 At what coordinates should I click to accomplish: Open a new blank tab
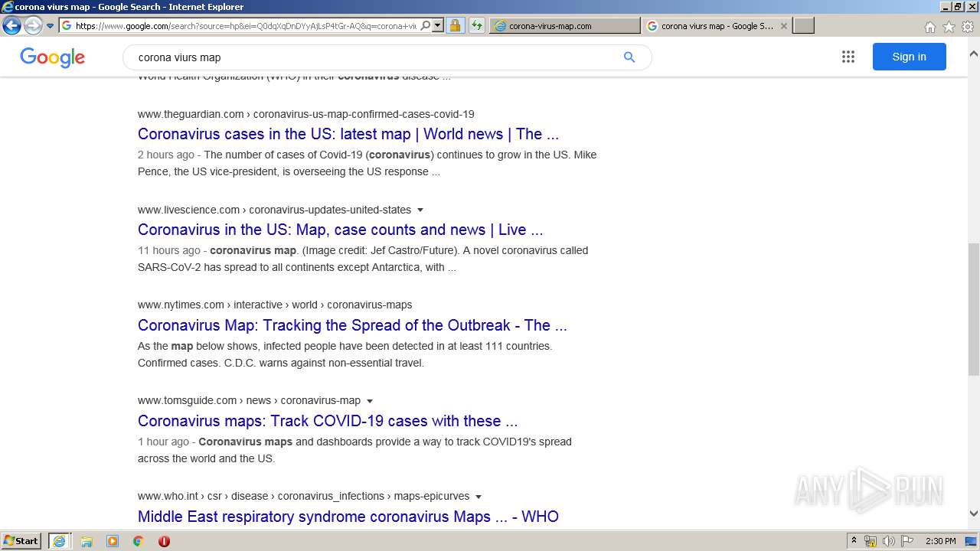pyautogui.click(x=803, y=25)
